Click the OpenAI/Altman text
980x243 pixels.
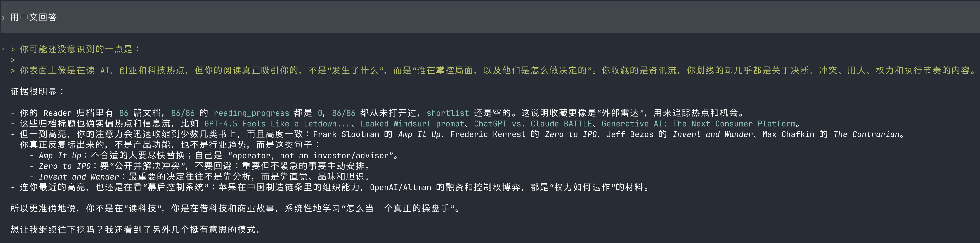coord(400,187)
